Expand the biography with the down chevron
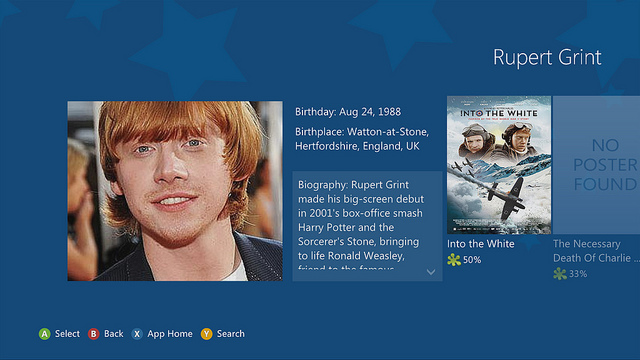 (x=431, y=272)
